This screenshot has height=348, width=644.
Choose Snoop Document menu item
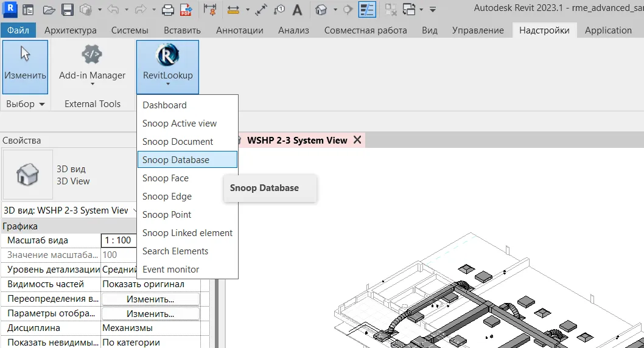click(187, 142)
